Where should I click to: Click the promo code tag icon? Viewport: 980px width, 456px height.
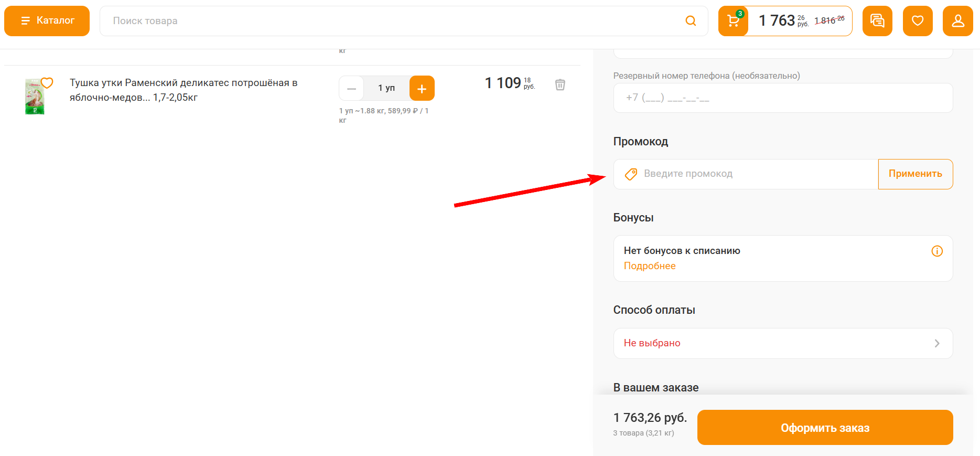631,174
